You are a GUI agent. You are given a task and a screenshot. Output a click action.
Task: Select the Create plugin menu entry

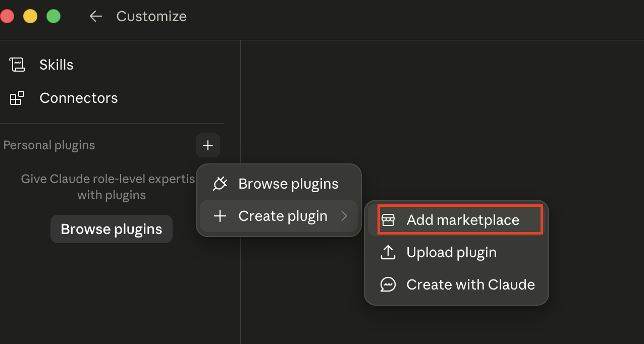[279, 216]
